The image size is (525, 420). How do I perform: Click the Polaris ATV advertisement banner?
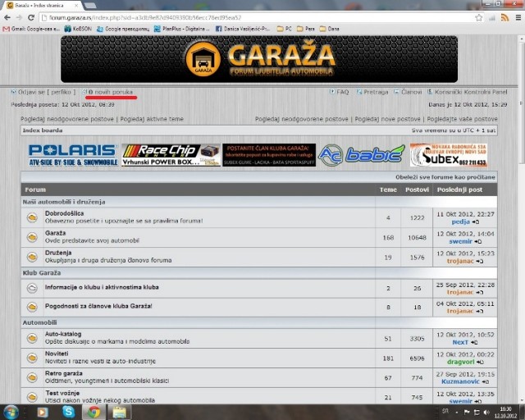72,154
